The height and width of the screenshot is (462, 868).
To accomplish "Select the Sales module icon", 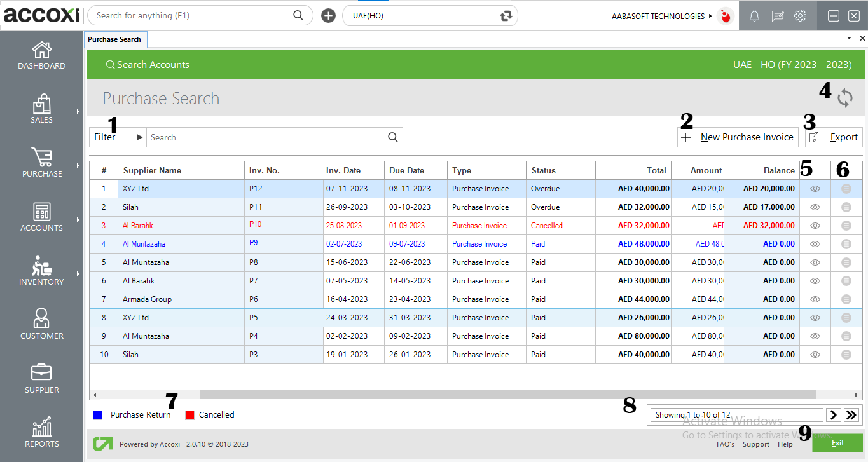I will tap(41, 111).
